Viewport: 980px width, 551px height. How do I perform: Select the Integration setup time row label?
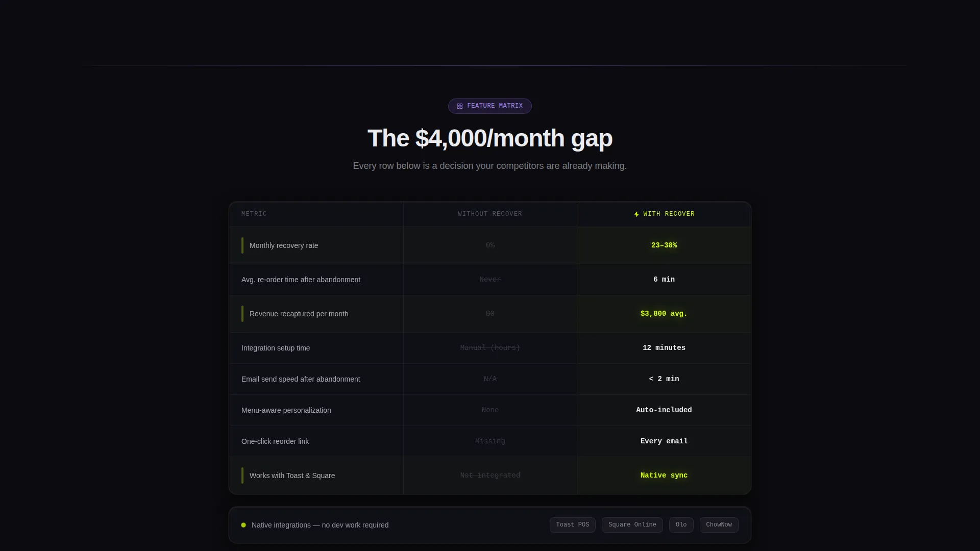point(276,348)
